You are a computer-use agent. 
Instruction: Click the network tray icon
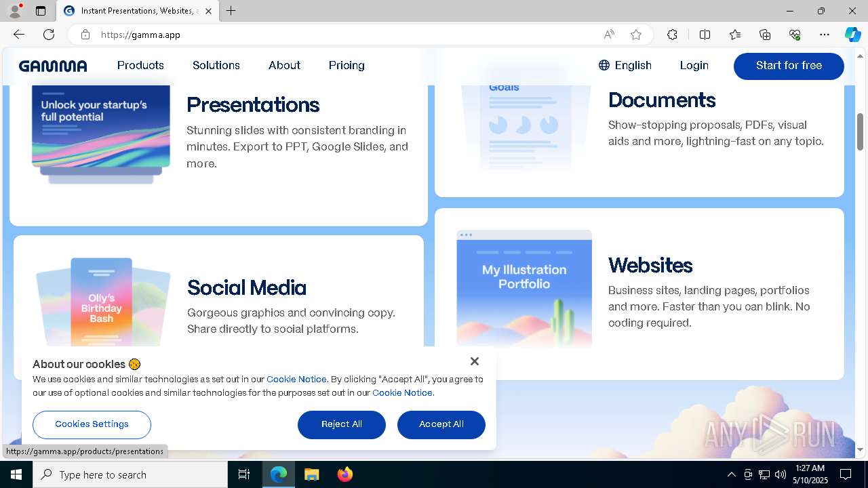tap(764, 474)
